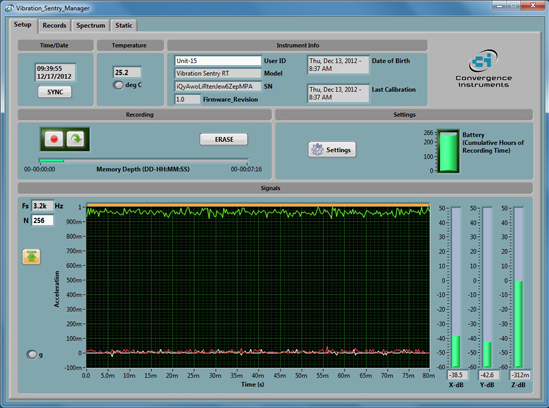
Task: Click the time and date display field
Action: click(x=55, y=72)
